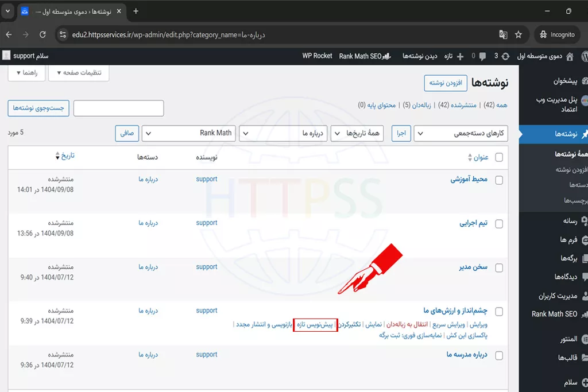Open the کارهای دسته‌جمعی bulk actions dropdown
The width and height of the screenshot is (588, 392).
click(x=461, y=133)
